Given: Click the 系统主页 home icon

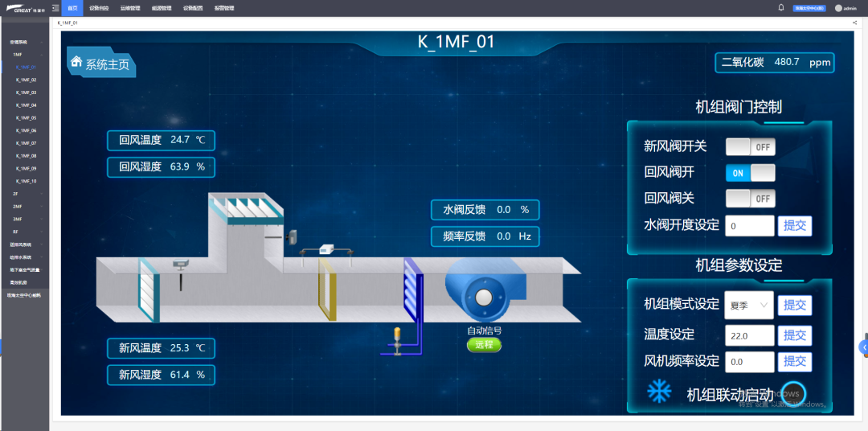Looking at the screenshot, I should [77, 62].
